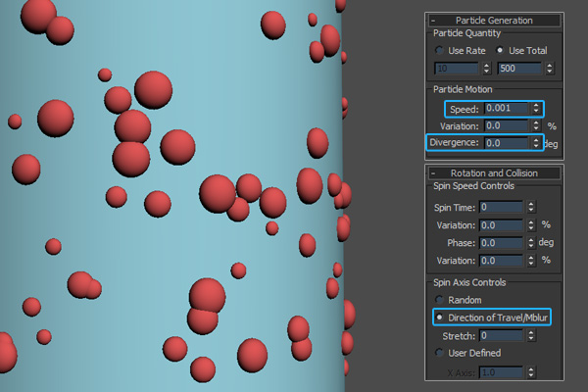The height and width of the screenshot is (392, 588).
Task: Click the Spin Time input field
Action: (502, 207)
